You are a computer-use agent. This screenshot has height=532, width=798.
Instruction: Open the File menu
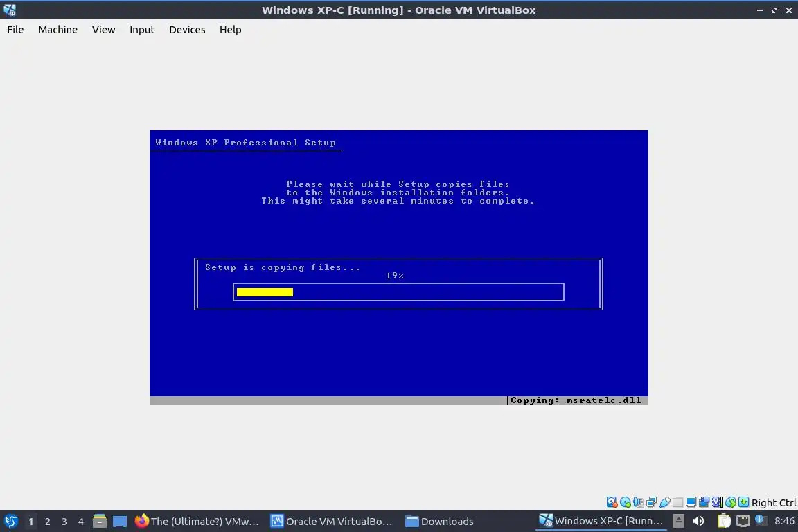click(x=15, y=30)
